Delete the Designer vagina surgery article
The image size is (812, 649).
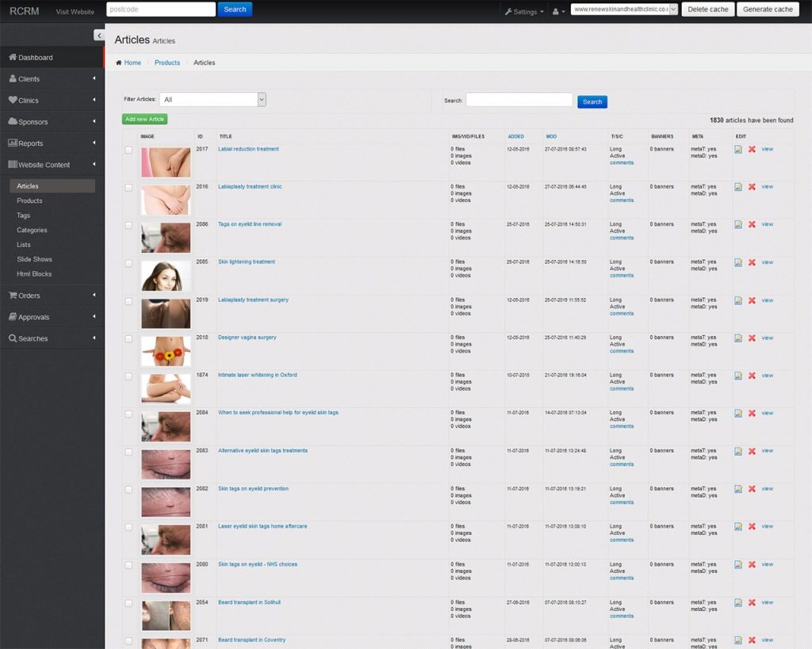pyautogui.click(x=752, y=338)
